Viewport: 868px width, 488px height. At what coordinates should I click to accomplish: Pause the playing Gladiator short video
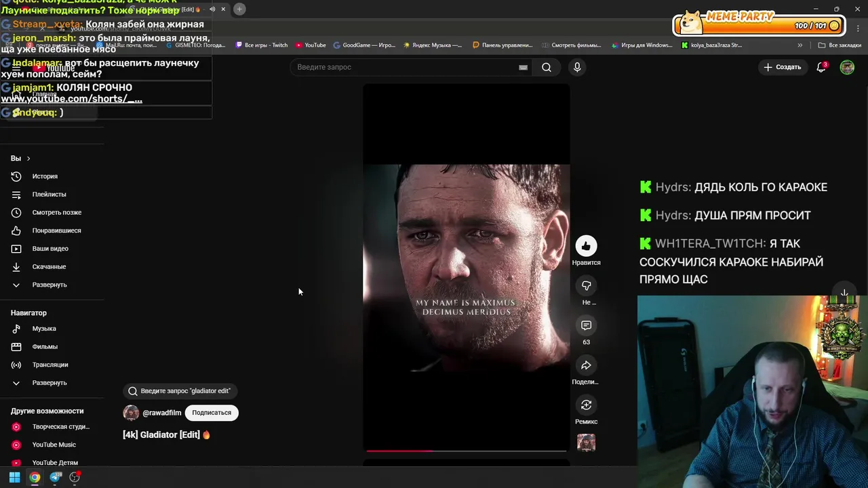click(467, 268)
